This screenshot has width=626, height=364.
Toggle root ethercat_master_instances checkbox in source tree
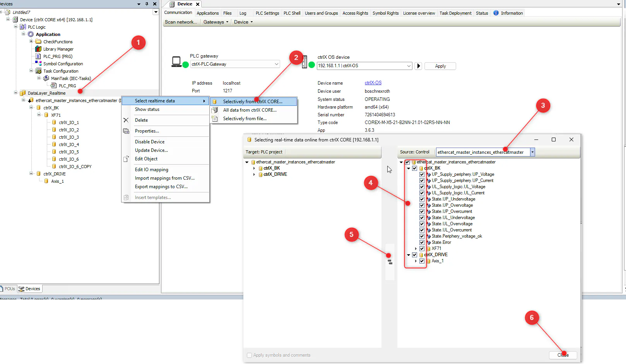coord(407,162)
